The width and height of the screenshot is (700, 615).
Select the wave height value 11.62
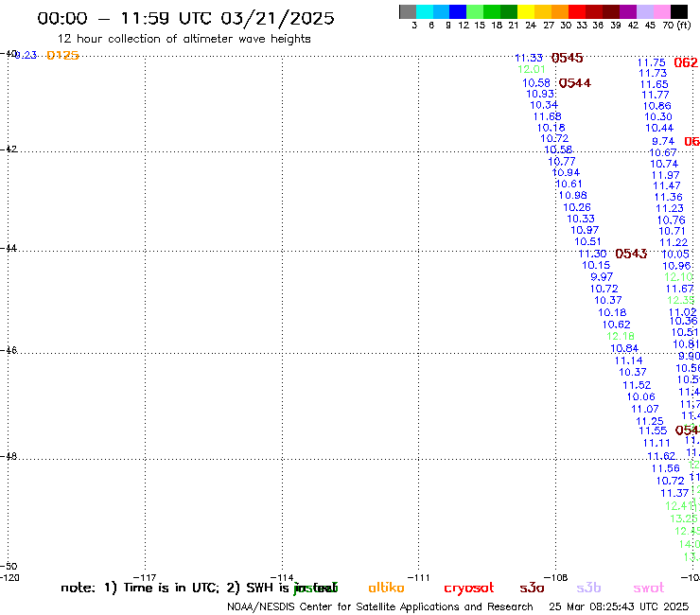pyautogui.click(x=661, y=456)
